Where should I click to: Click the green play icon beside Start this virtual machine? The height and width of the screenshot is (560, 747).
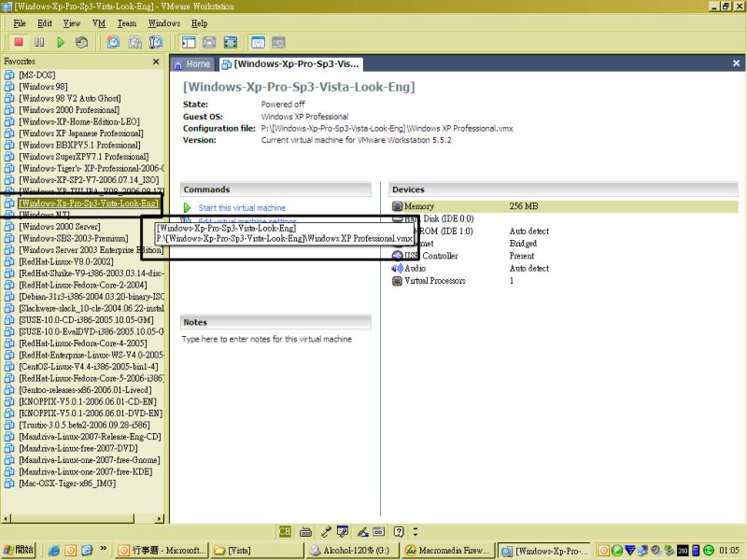[188, 207]
